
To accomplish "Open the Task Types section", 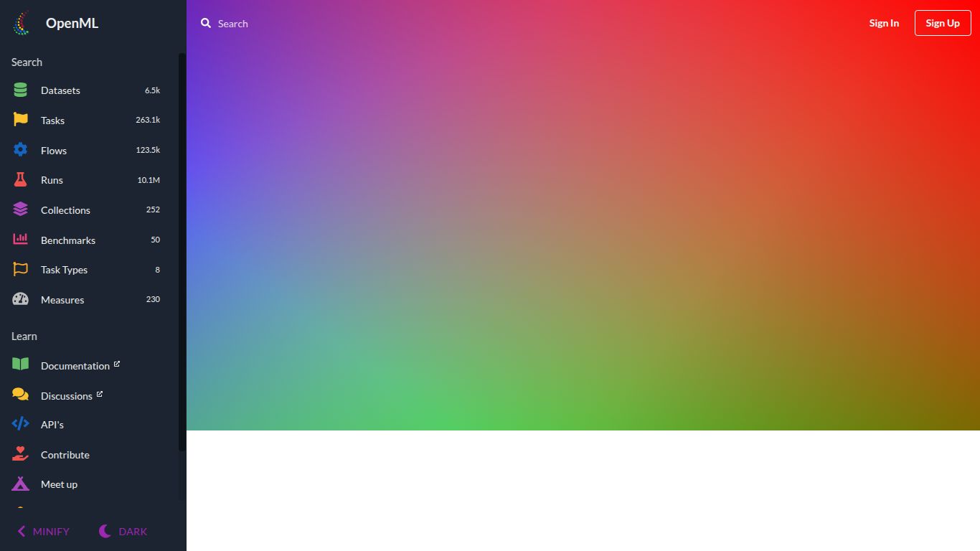I will pyautogui.click(x=64, y=269).
